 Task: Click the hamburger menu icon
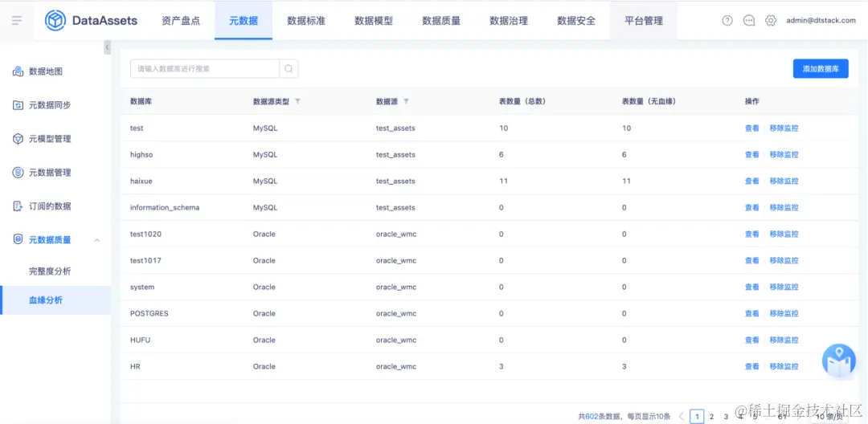coord(17,21)
